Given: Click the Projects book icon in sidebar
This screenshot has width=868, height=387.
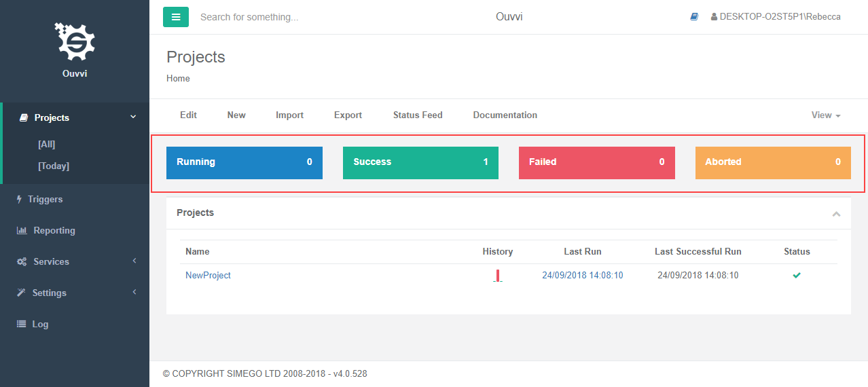Looking at the screenshot, I should click(24, 117).
